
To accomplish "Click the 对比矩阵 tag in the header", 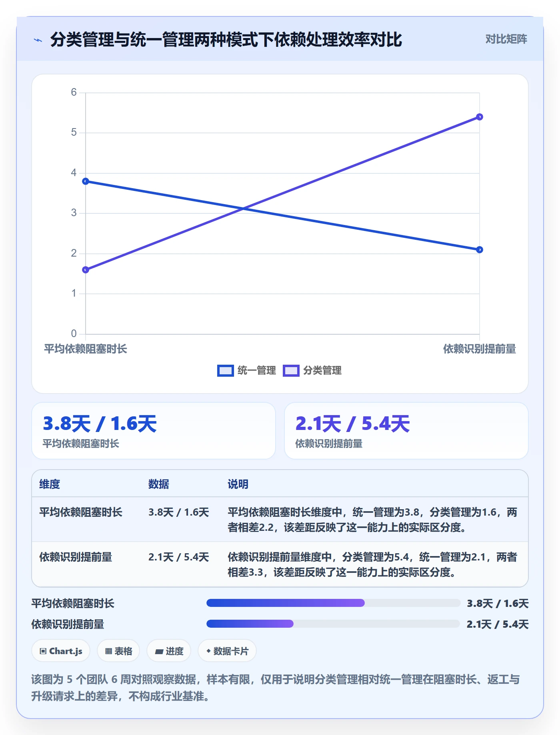I will 506,39.
